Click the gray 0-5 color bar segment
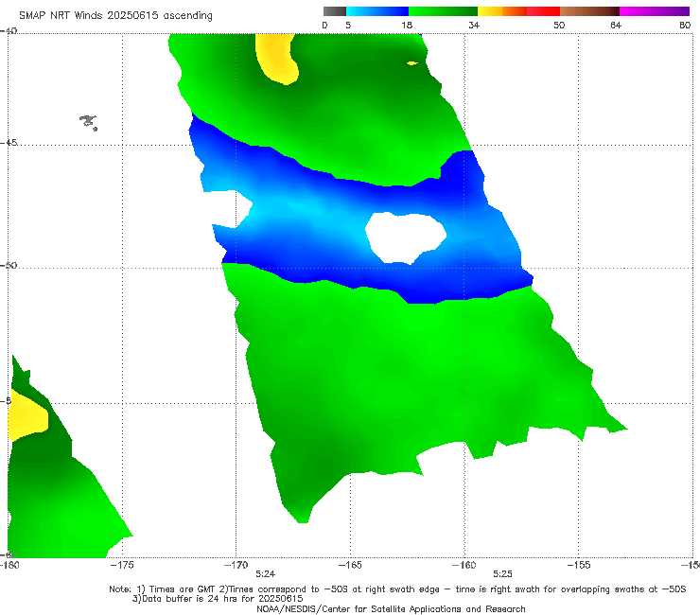 click(335, 11)
